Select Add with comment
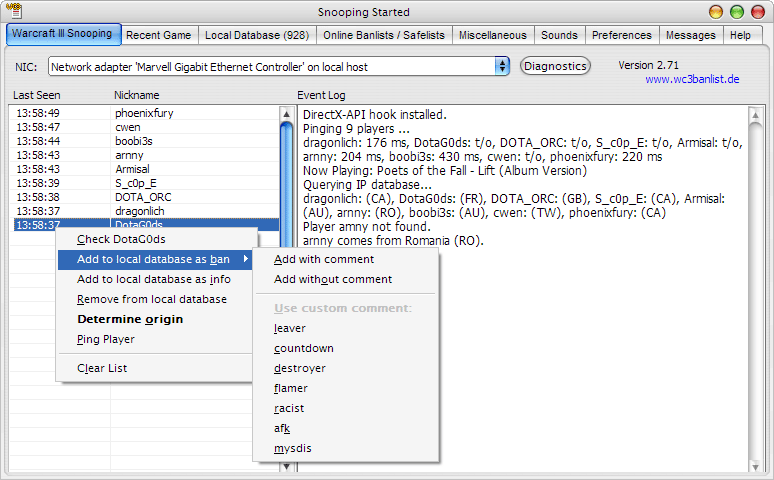Viewport: 774px width, 480px height. [x=346, y=259]
